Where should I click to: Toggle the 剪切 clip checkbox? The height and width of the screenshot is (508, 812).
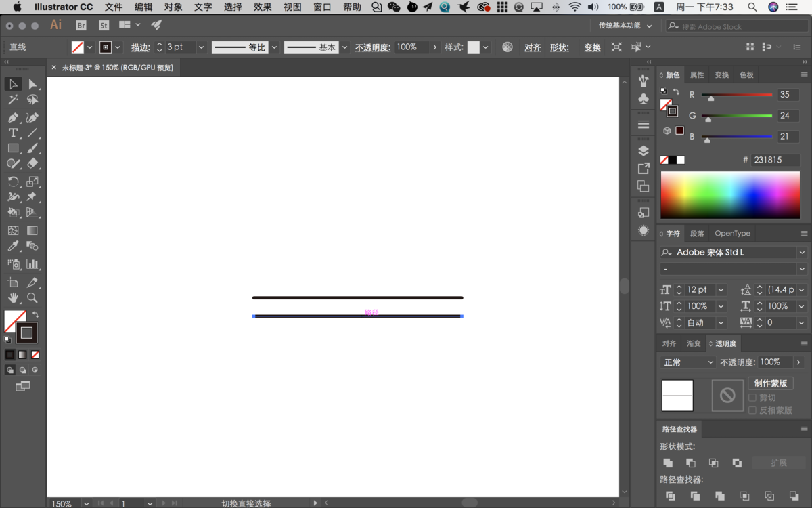tap(752, 398)
